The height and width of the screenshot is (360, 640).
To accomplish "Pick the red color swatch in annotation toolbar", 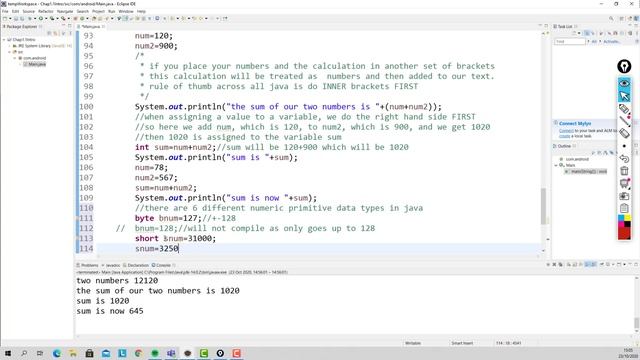I will tap(624, 233).
